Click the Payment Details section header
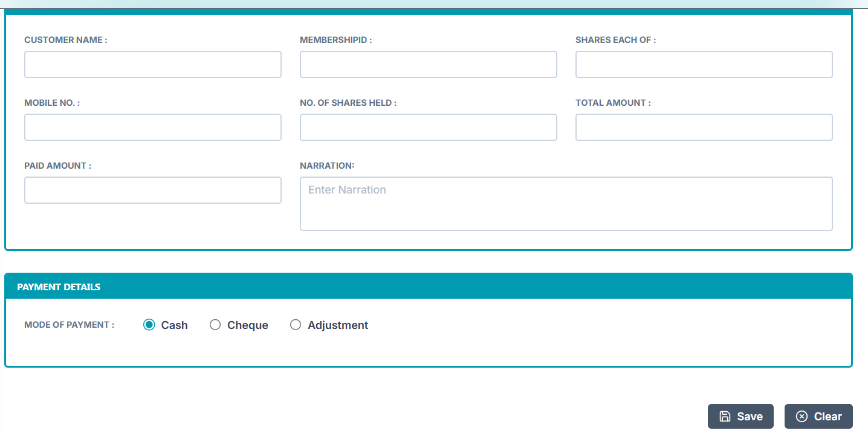Screen dimensions: 868x439 click(59, 287)
